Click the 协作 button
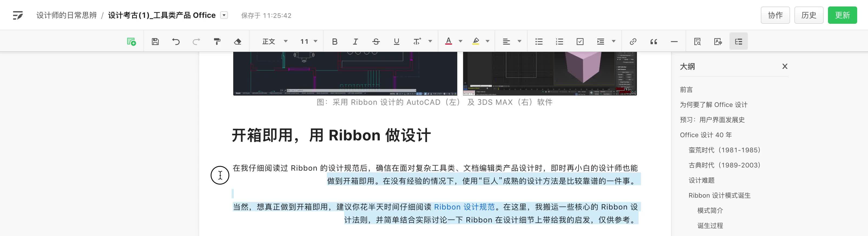 (x=775, y=15)
